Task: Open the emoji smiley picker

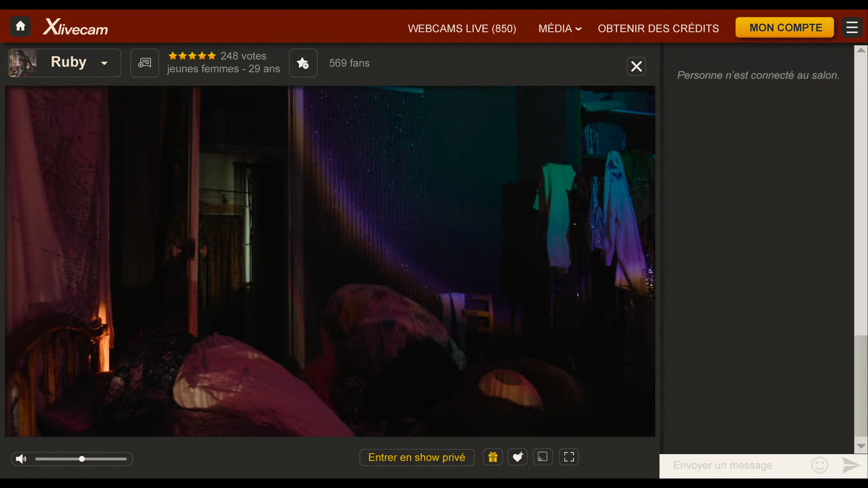Action: tap(819, 465)
